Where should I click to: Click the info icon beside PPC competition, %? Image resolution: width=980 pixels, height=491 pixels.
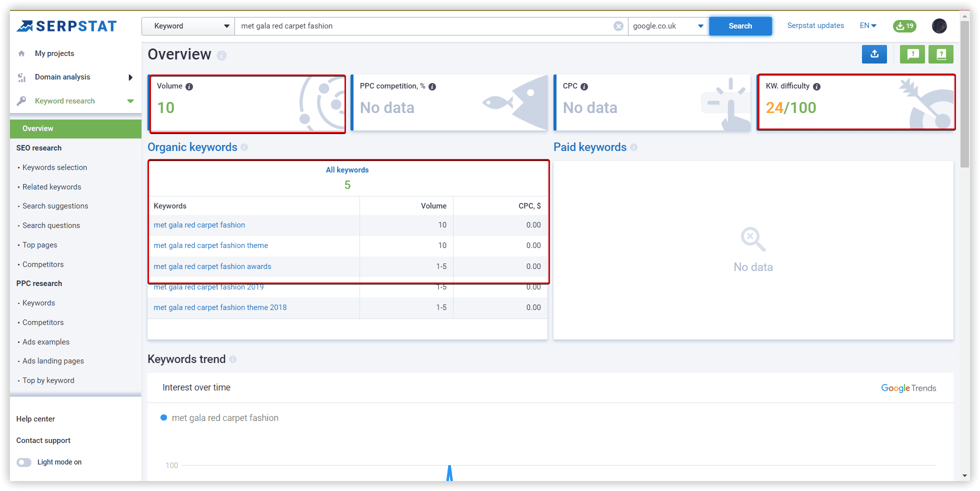coord(432,86)
